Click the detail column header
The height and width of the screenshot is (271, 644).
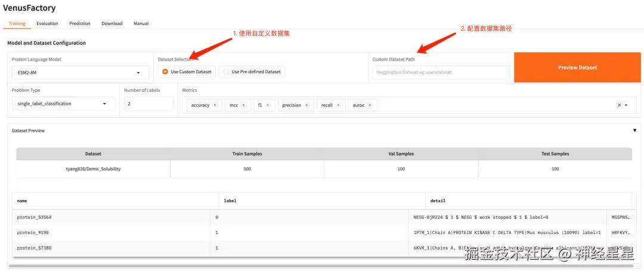(x=528, y=201)
